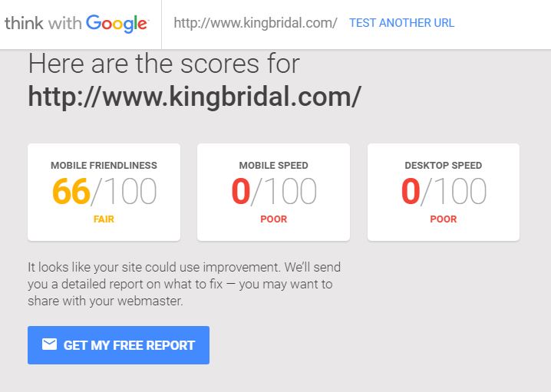Image resolution: width=551 pixels, height=392 pixels.
Task: Select the kingbridal.com URL field in header
Action: (x=256, y=23)
